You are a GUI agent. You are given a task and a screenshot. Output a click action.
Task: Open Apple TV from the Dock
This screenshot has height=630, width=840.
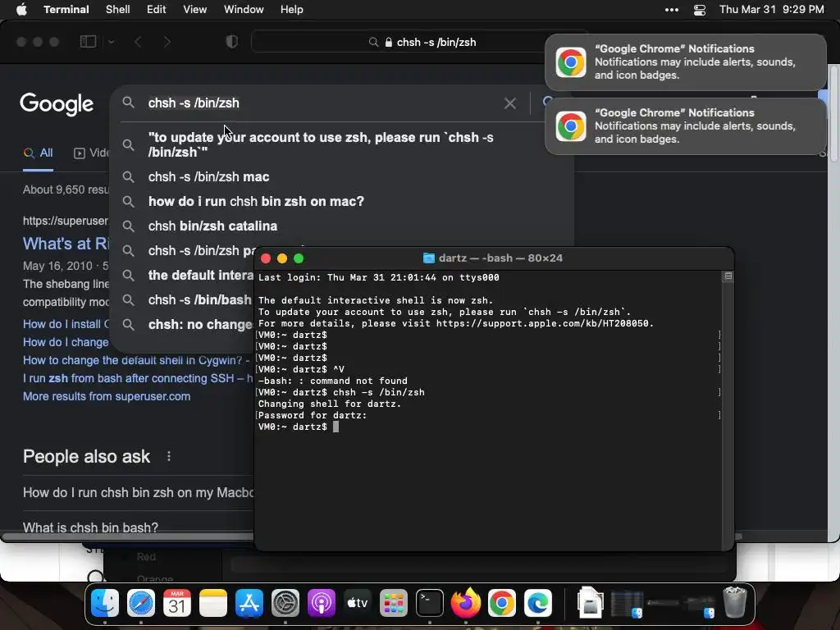coord(358,603)
